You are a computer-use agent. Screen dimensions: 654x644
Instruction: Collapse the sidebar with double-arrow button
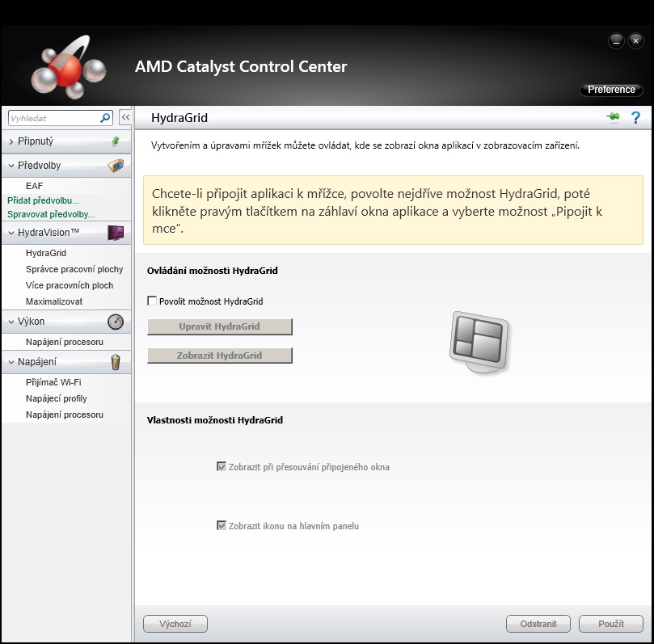pos(125,117)
